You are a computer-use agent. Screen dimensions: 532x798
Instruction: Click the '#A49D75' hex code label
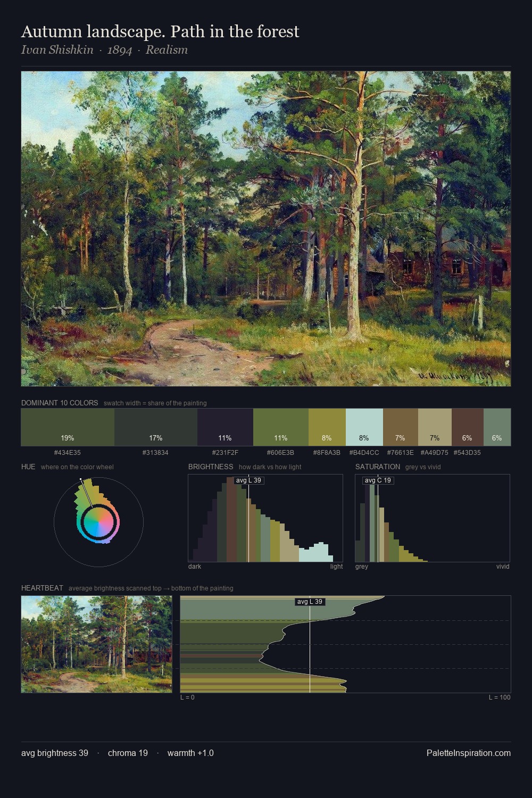tap(434, 453)
